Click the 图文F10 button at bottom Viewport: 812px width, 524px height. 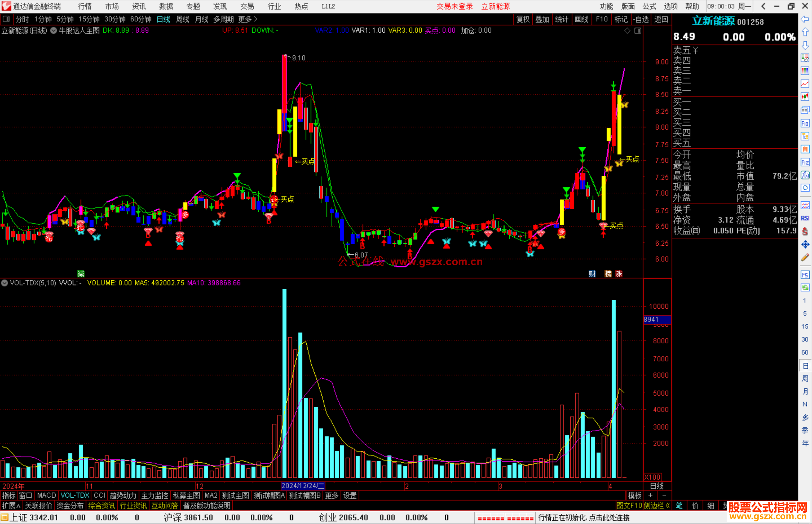pyautogui.click(x=629, y=506)
